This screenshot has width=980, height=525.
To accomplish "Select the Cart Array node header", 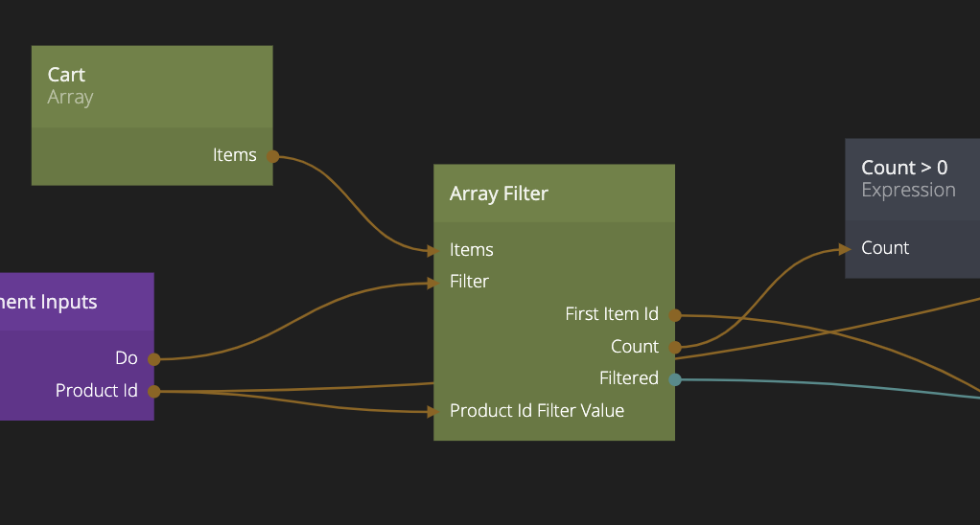I will pyautogui.click(x=152, y=86).
